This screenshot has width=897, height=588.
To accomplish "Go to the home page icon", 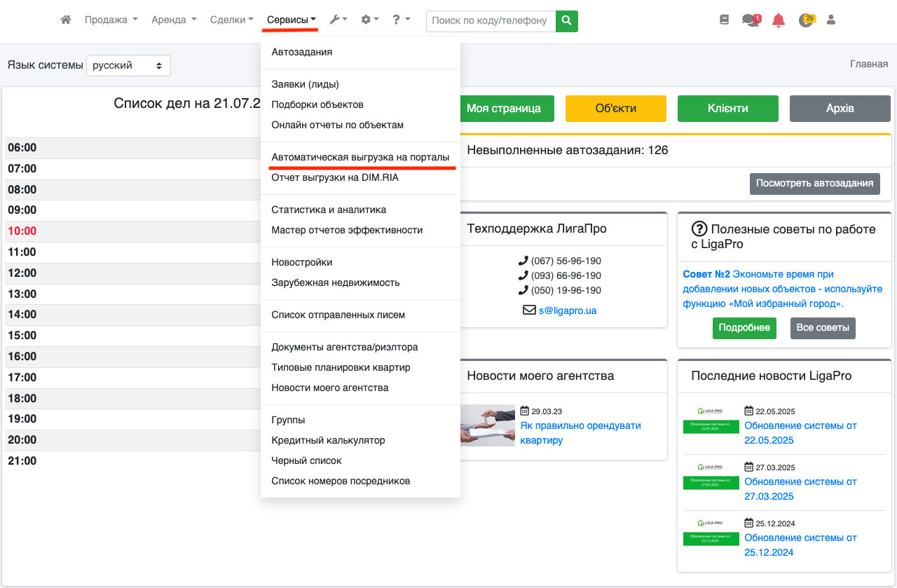I will (66, 20).
